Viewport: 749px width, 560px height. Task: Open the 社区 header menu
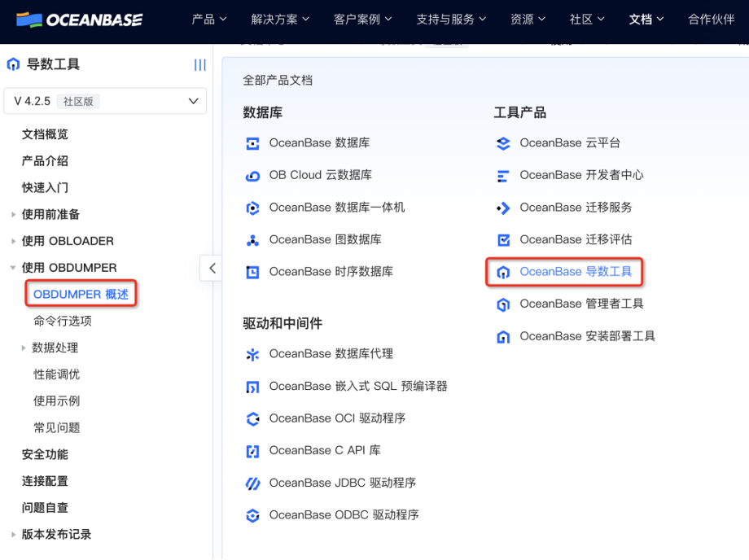tap(587, 20)
